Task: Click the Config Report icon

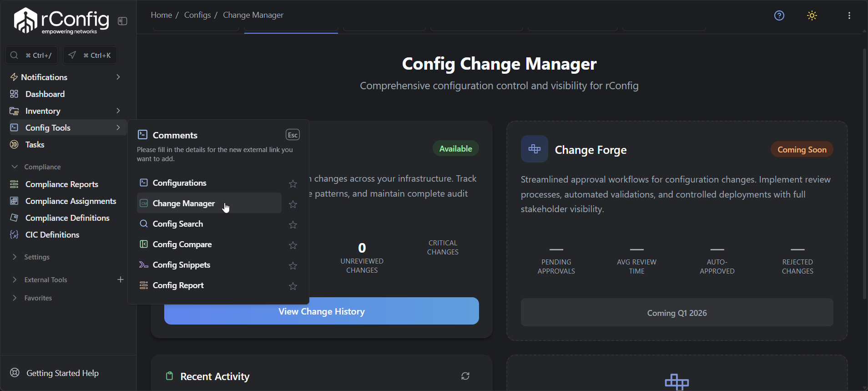Action: point(144,285)
